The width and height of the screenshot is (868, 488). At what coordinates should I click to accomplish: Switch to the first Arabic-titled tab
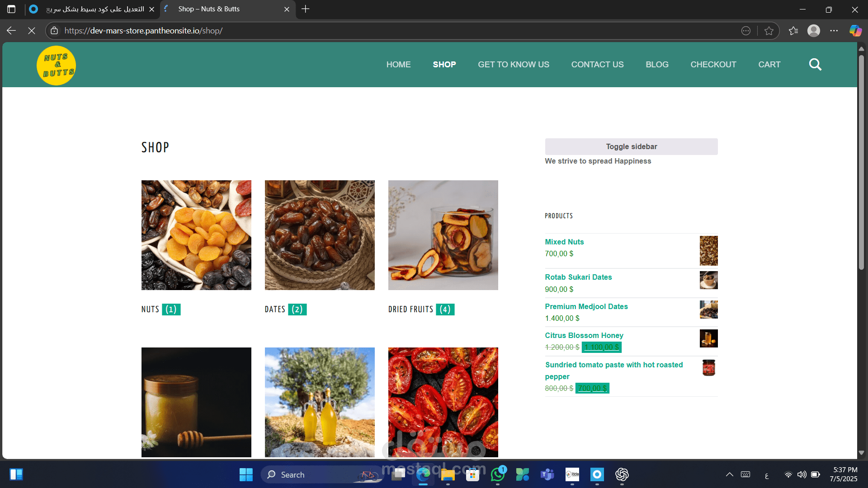click(95, 9)
